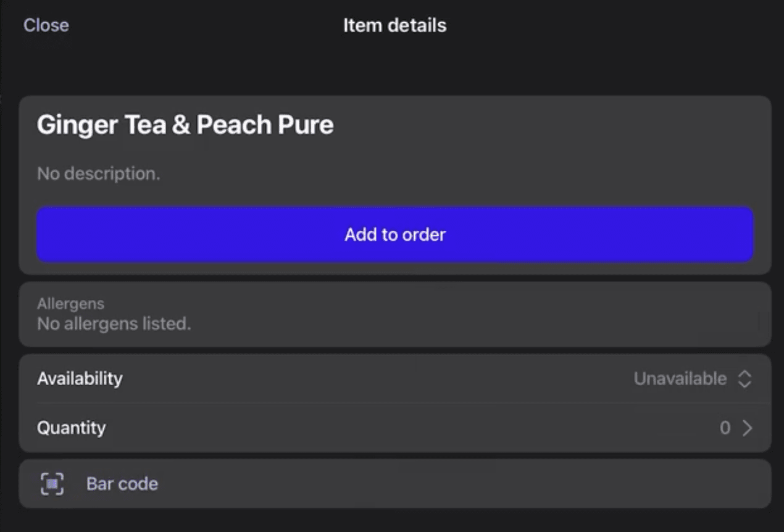The height and width of the screenshot is (532, 784).
Task: Click the Quantity value showing 0
Action: [725, 428]
